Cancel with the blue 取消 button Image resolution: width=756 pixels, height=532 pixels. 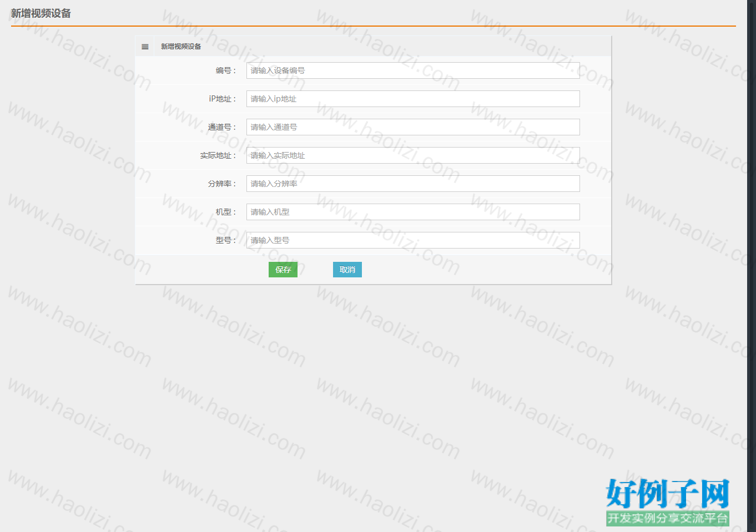click(x=347, y=270)
